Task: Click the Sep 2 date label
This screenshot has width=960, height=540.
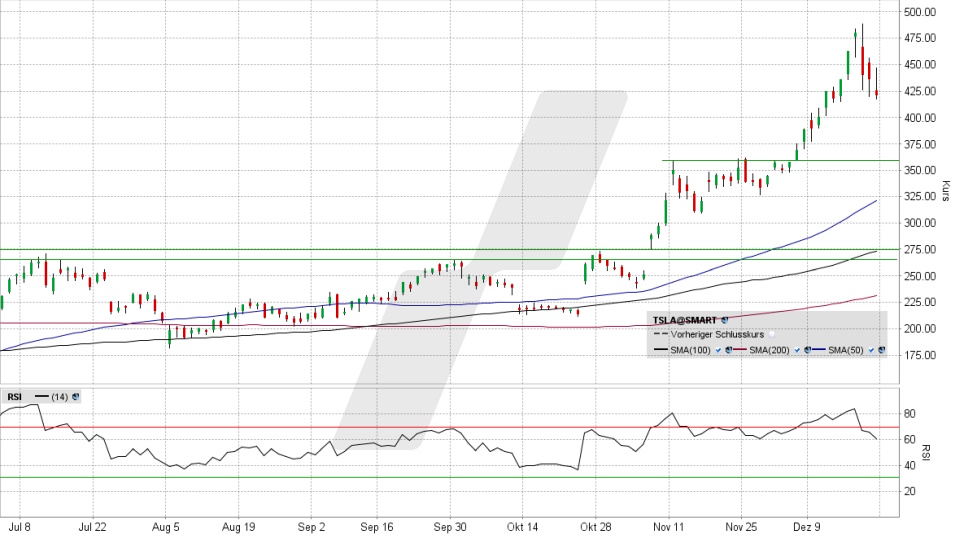Action: click(311, 527)
